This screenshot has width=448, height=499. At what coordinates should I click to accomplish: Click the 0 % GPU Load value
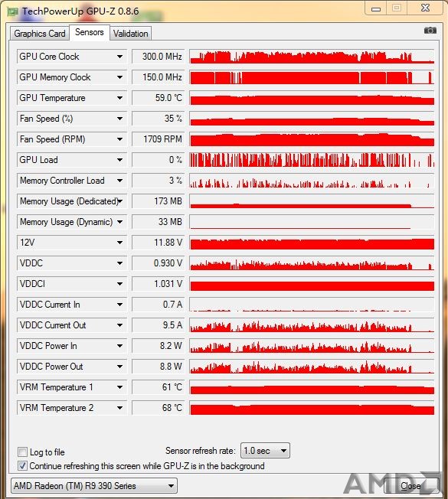coord(159,160)
